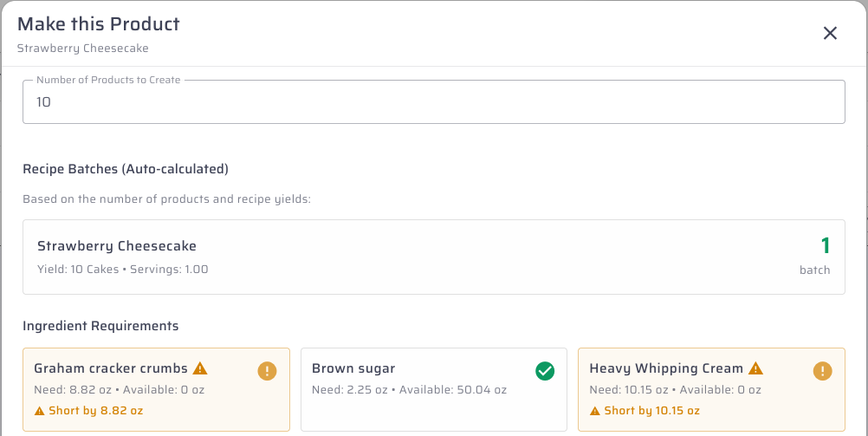Click green checkmark on Brown sugar card
Image resolution: width=868 pixels, height=436 pixels.
[544, 371]
